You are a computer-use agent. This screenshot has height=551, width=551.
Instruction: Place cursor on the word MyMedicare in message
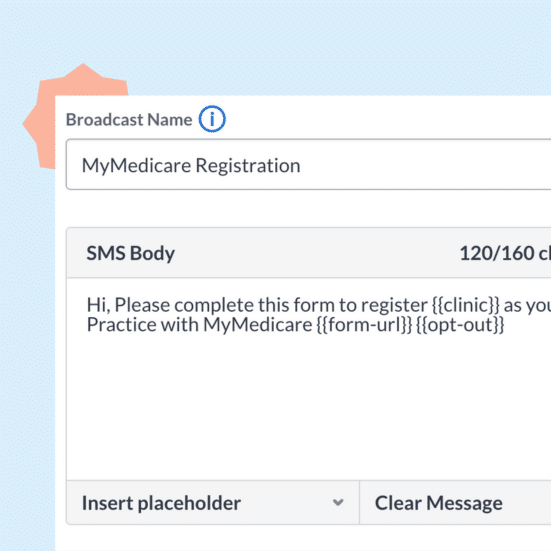tap(258, 325)
